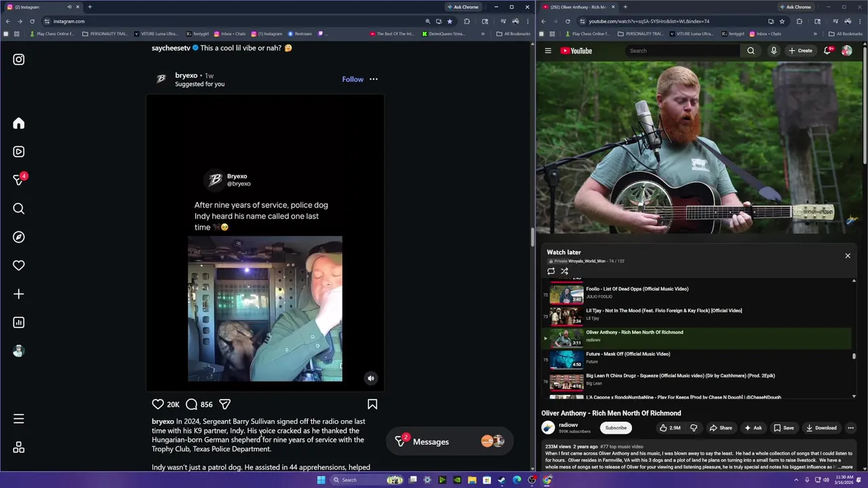Open Reels in the Instagram sidebar

point(18,152)
